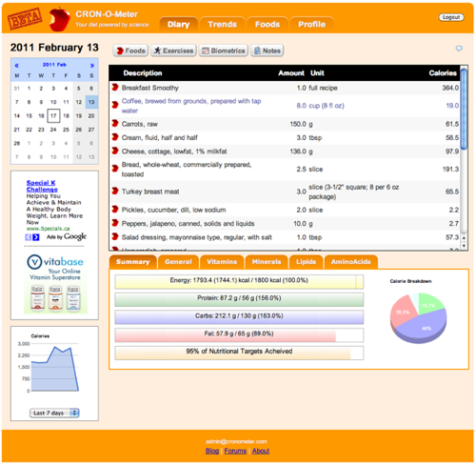The height and width of the screenshot is (465, 476).
Task: Click food icon beside Coffee row
Action: coord(115,105)
